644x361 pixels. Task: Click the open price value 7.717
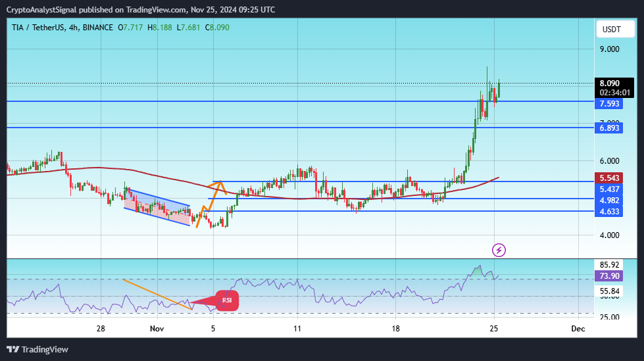[x=133, y=28]
